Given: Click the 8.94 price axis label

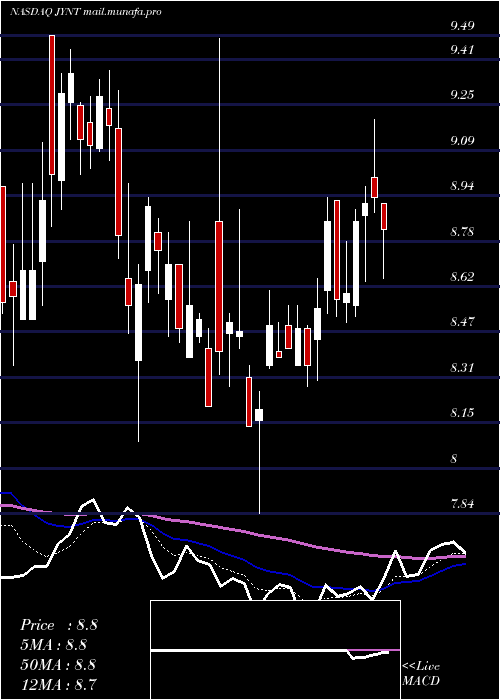Looking at the screenshot, I should point(462,186).
